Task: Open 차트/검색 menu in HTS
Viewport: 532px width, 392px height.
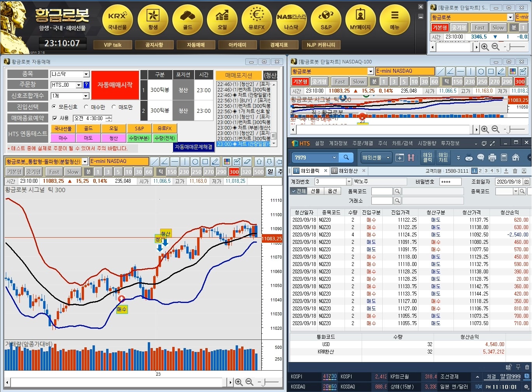Action: pyautogui.click(x=402, y=143)
